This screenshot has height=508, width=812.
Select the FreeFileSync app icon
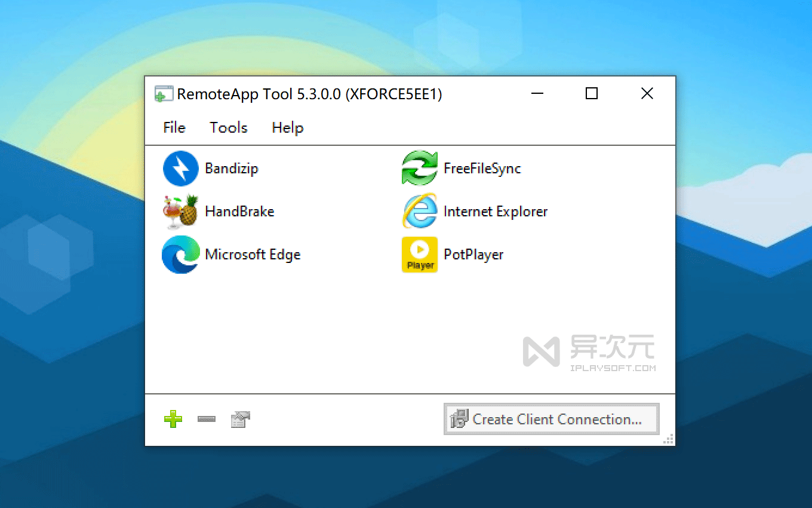pos(419,168)
